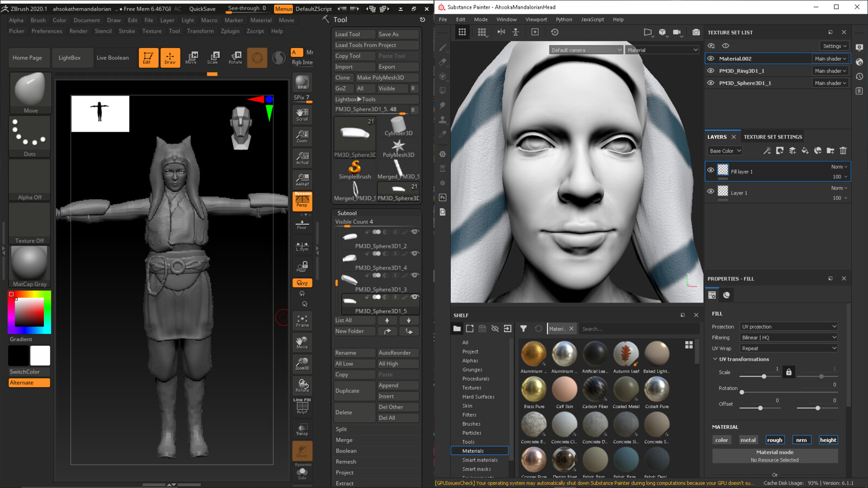
Task: Pick a color in ZBrush color picker
Action: [x=29, y=312]
